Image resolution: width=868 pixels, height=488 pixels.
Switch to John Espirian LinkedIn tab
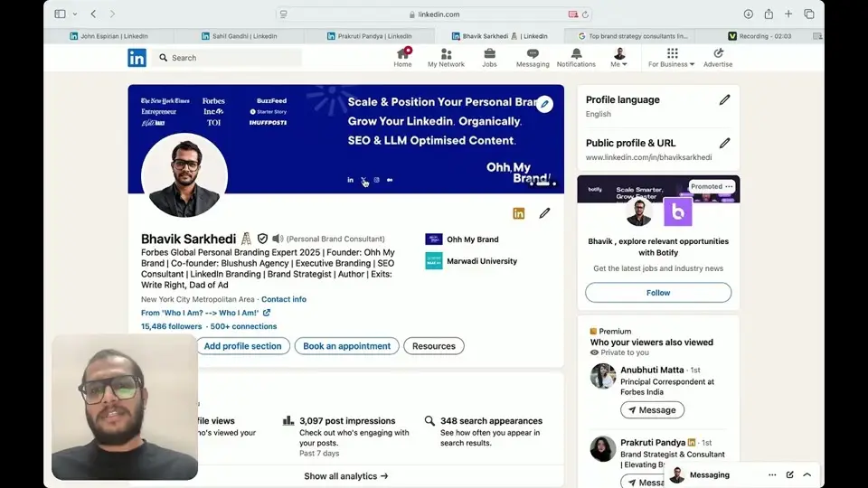click(108, 36)
